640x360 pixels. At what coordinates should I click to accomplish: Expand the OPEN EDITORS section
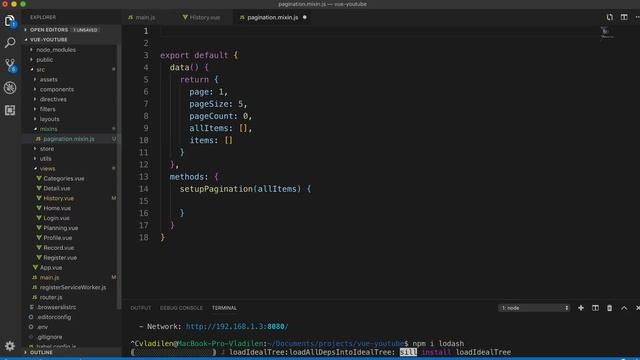click(49, 30)
